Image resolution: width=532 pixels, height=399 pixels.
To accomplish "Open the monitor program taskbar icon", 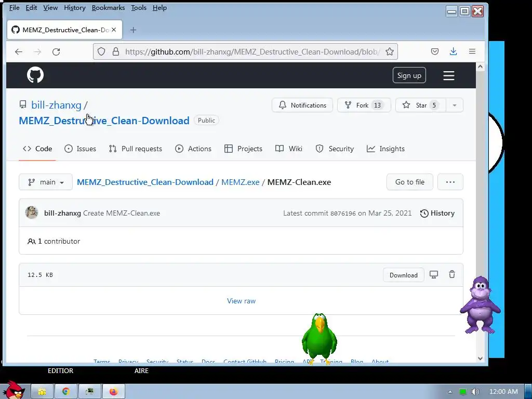I will (x=89, y=392).
